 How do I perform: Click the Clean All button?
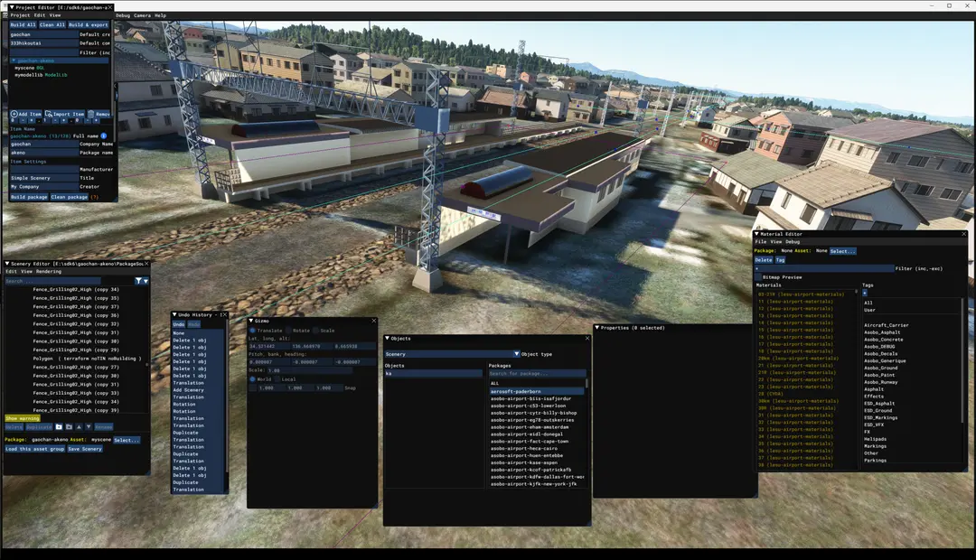point(52,25)
